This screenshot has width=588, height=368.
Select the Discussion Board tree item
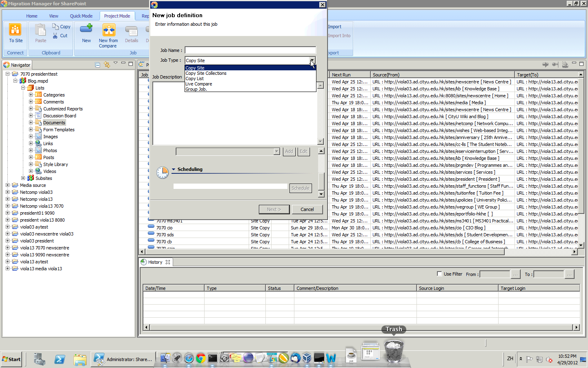pos(60,116)
